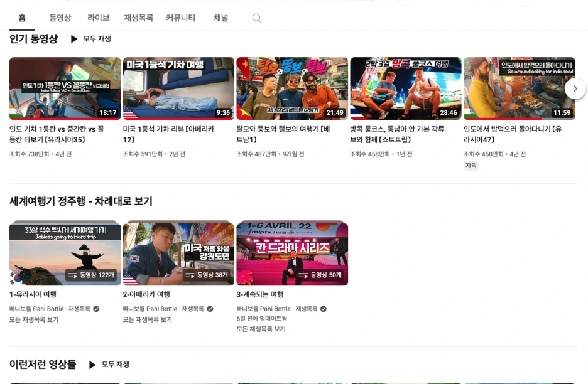Click verified badge under 3-계속되는 여행
Screen dimensions: 588x384
[x=324, y=309]
